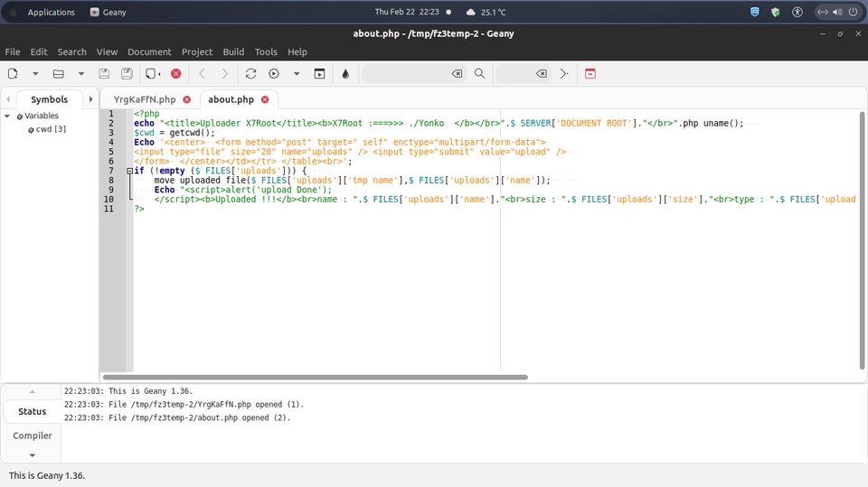Open the weather indicator showing 25.1 °C
Screen dimensions: 868x487
(486, 12)
